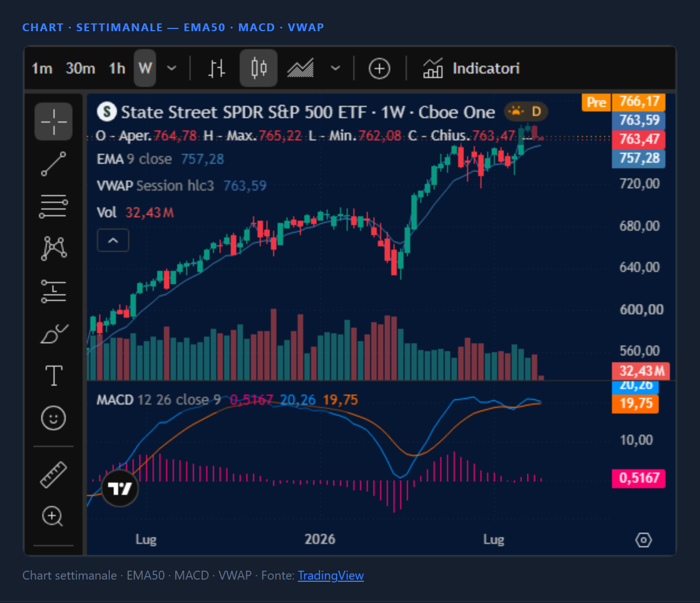Image resolution: width=700 pixels, height=603 pixels.
Task: Click the 10,00 MACD axis label
Action: 636,440
